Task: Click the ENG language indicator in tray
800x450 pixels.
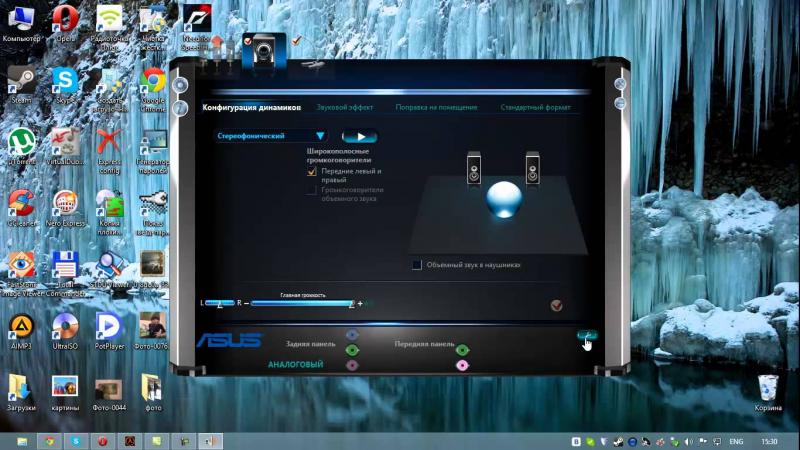Action: tap(736, 441)
